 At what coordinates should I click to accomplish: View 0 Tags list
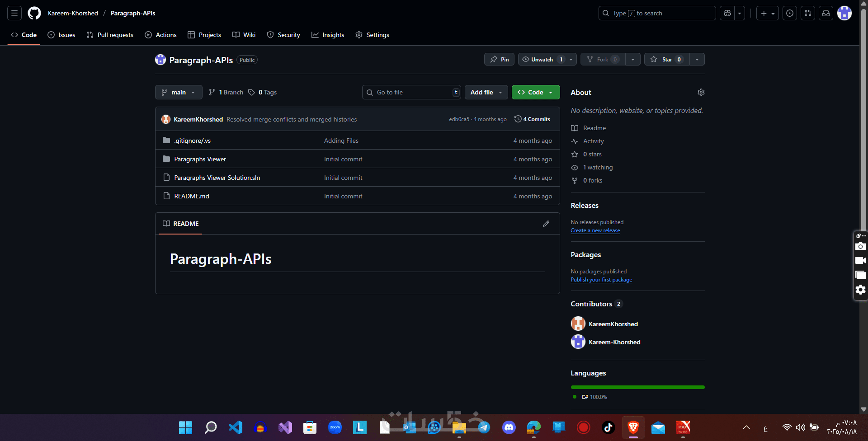tap(263, 92)
